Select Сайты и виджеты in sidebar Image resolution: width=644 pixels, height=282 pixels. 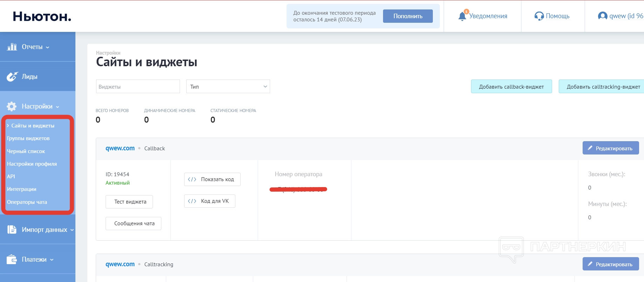pyautogui.click(x=33, y=125)
